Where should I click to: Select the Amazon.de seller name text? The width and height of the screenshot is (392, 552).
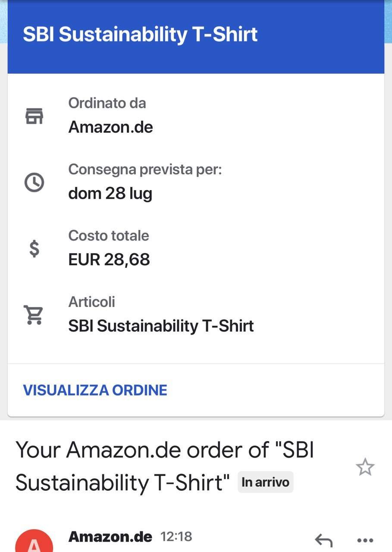[x=111, y=127]
